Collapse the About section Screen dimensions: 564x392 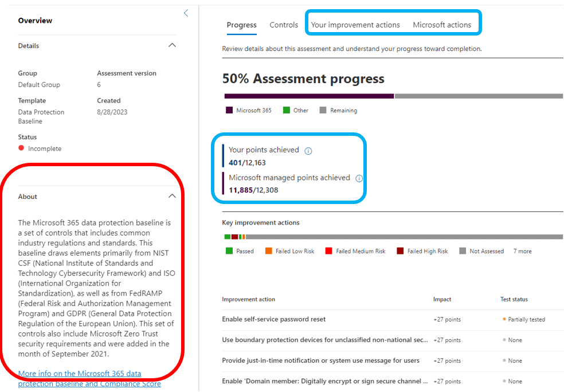173,196
